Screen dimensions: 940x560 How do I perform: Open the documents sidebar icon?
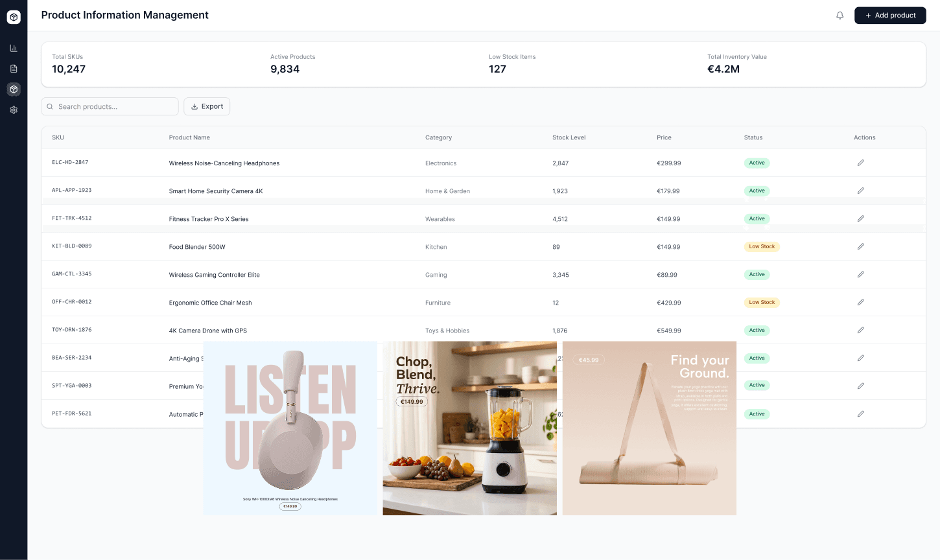click(x=14, y=69)
